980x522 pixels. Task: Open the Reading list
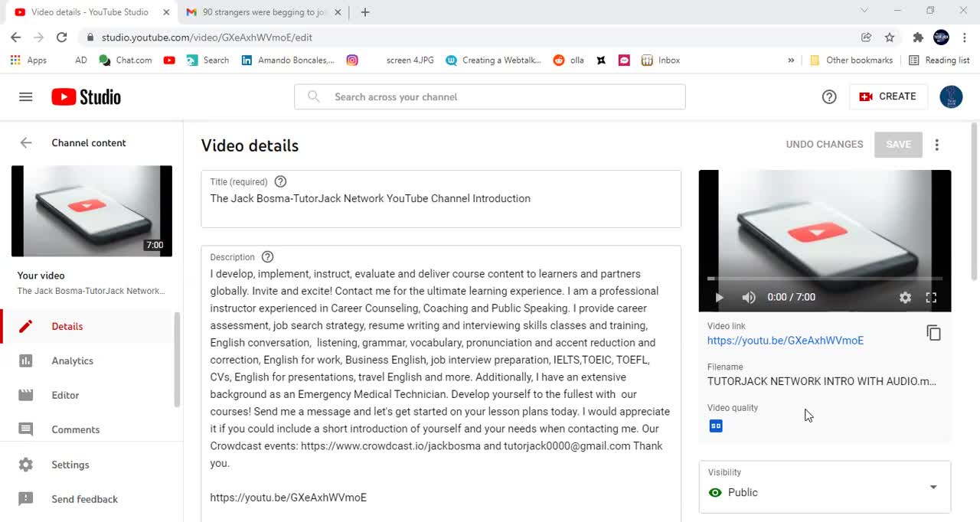coord(939,60)
